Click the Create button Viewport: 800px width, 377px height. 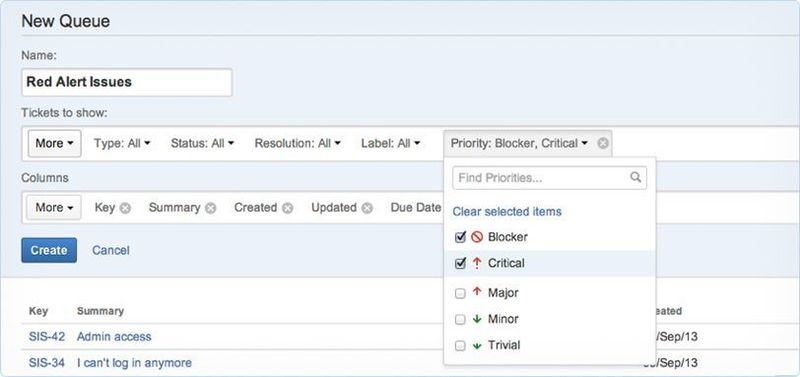pyautogui.click(x=49, y=250)
